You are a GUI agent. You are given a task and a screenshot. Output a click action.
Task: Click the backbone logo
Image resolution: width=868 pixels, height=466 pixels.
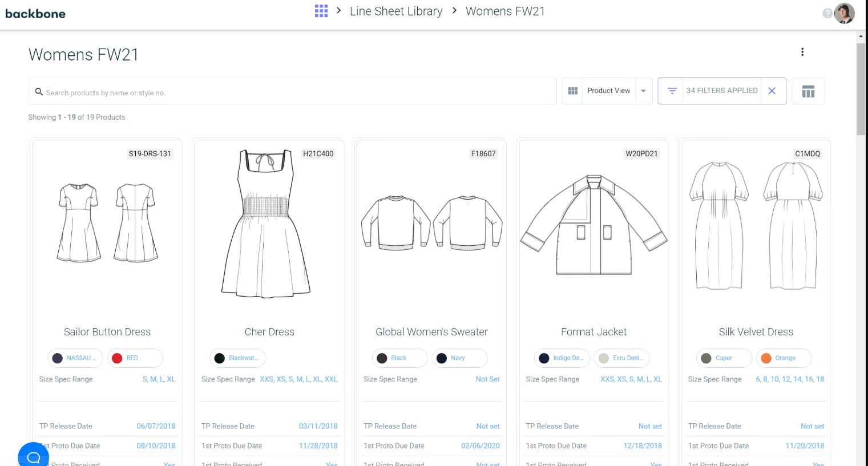point(35,14)
